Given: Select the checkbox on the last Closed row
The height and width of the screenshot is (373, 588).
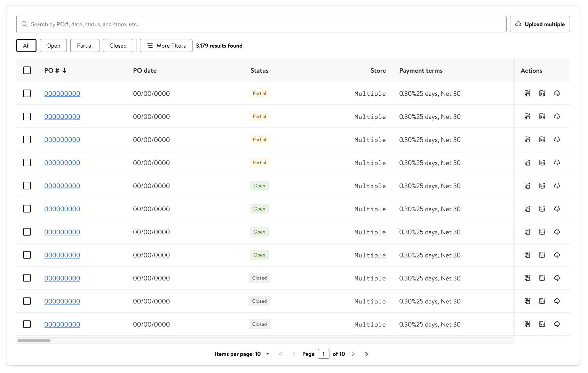Looking at the screenshot, I should pos(27,324).
